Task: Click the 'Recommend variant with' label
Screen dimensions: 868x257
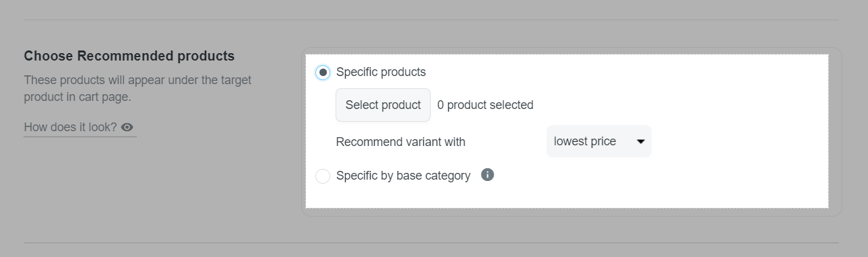Action: [400, 142]
